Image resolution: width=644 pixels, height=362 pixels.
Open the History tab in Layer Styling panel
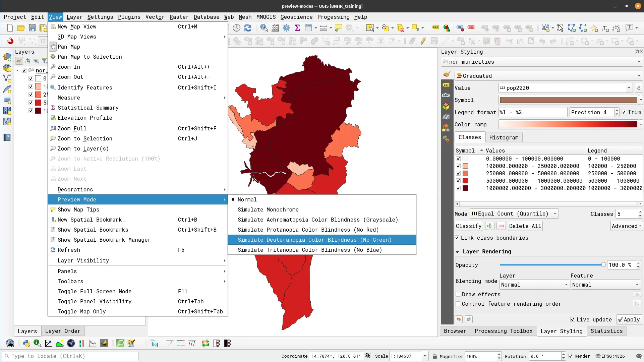tap(446, 138)
